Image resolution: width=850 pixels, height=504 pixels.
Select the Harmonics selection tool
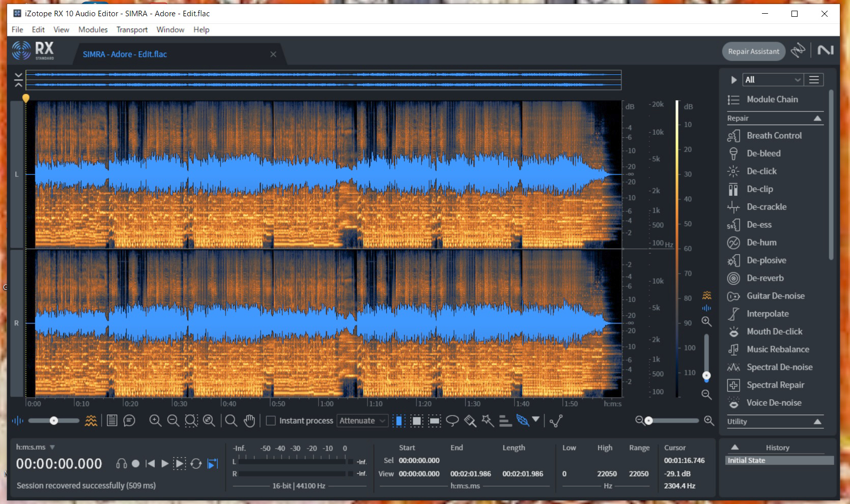(x=504, y=421)
